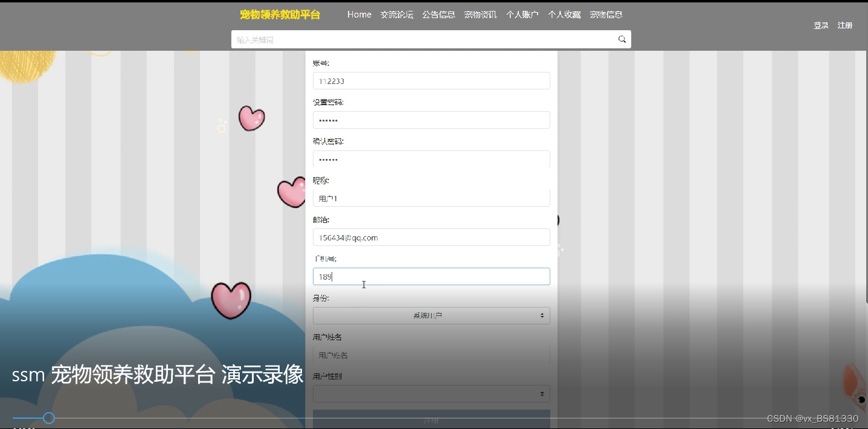Open the 宠物信息 menu item
868x429 pixels.
click(x=606, y=15)
